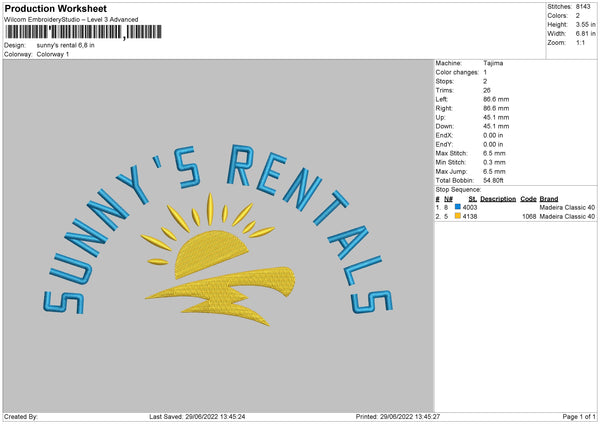Click the Colorway 1 label

(x=54, y=54)
